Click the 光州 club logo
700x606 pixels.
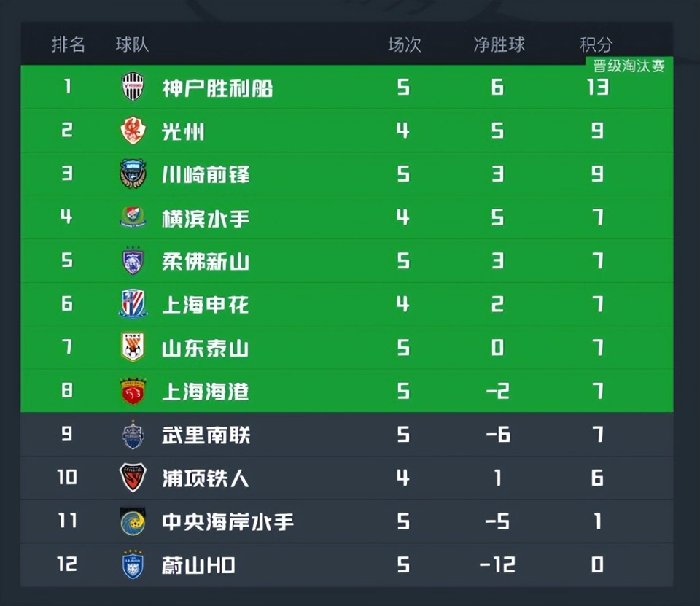coord(133,131)
